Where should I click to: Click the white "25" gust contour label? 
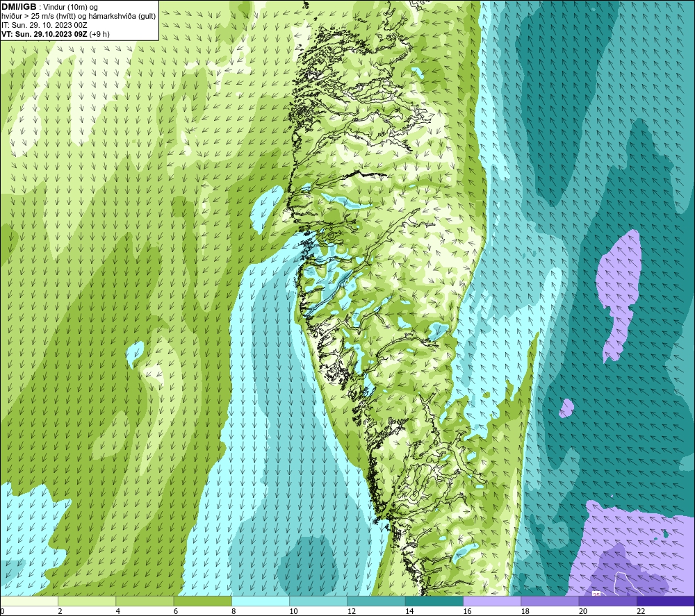click(x=596, y=594)
